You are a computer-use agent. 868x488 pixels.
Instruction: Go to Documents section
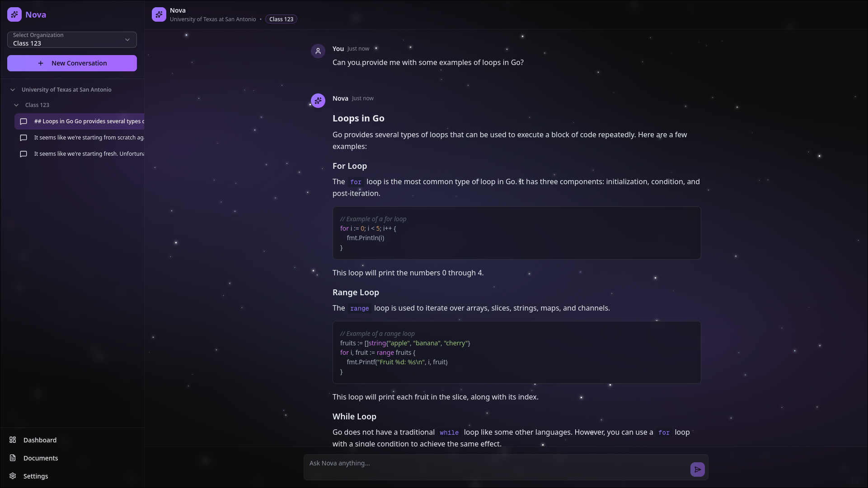coord(41,458)
